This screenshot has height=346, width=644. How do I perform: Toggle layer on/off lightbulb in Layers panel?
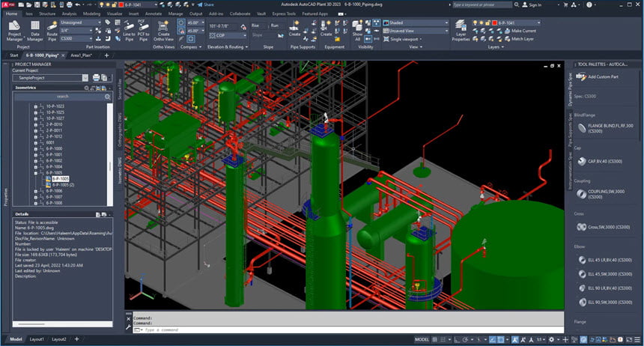476,22
